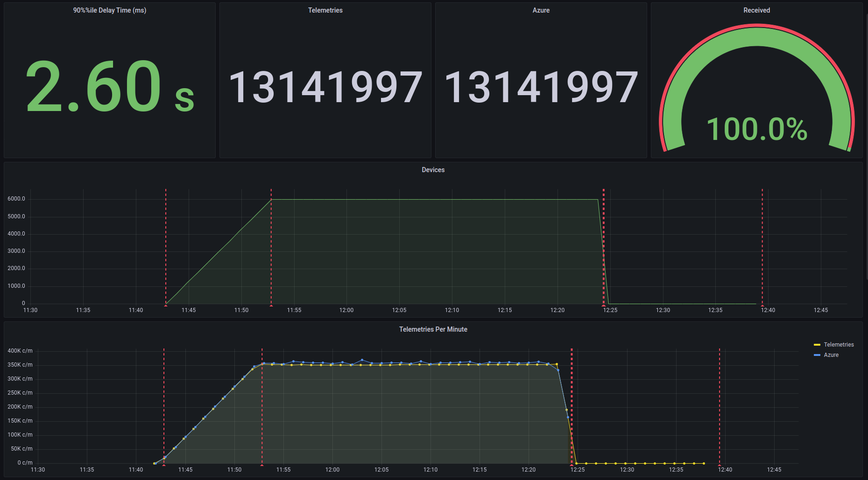Open the 90%%ile Delay Time panel title

click(110, 10)
